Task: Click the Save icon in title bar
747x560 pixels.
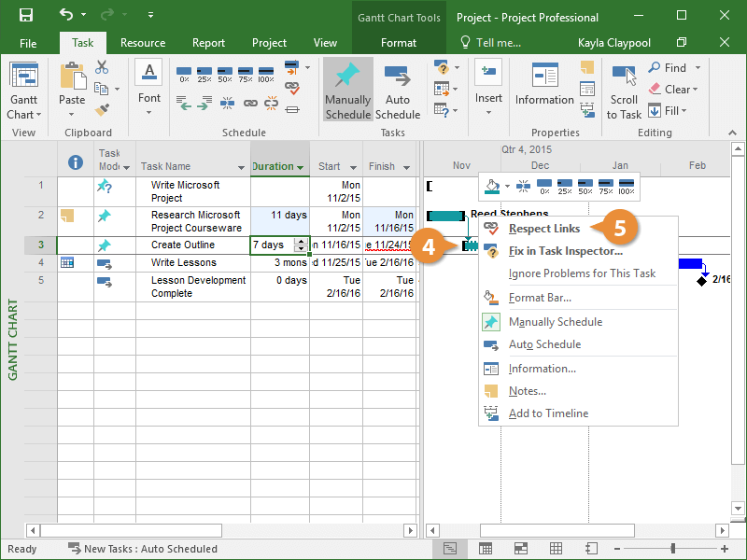Action: (25, 16)
